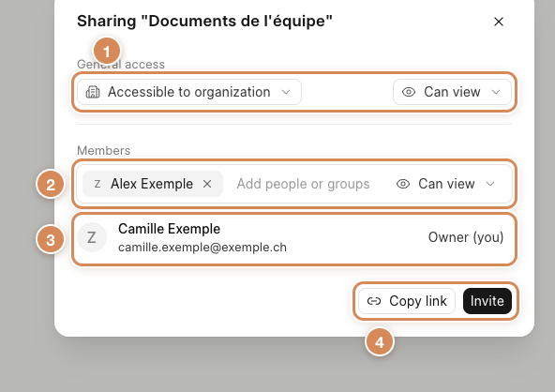Click the "Add people or groups" input field

pyautogui.click(x=304, y=184)
